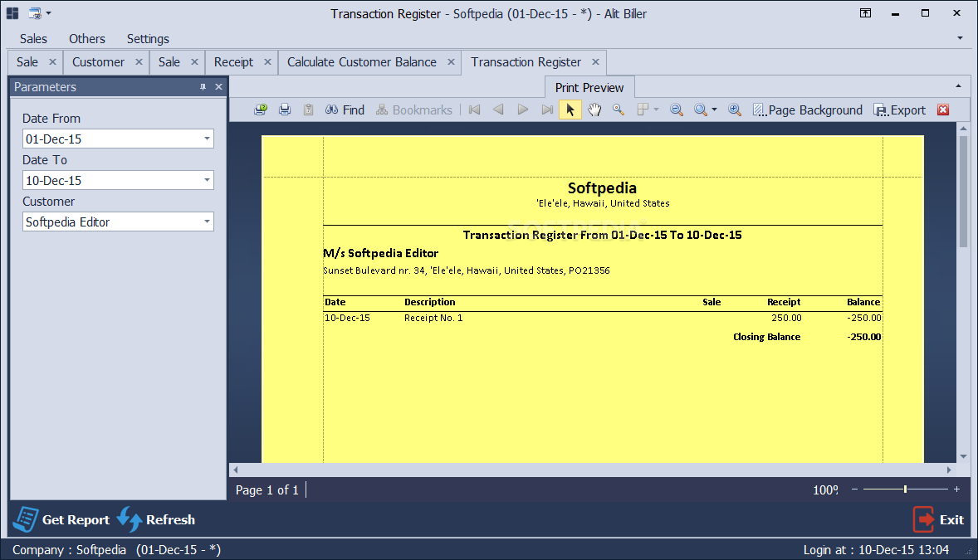
Task: Close the Parameters panel
Action: pyautogui.click(x=218, y=86)
